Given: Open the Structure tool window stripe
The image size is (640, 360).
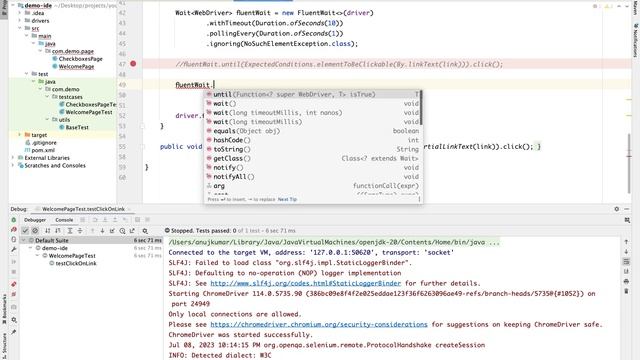Looking at the screenshot, I should click(x=4, y=347).
